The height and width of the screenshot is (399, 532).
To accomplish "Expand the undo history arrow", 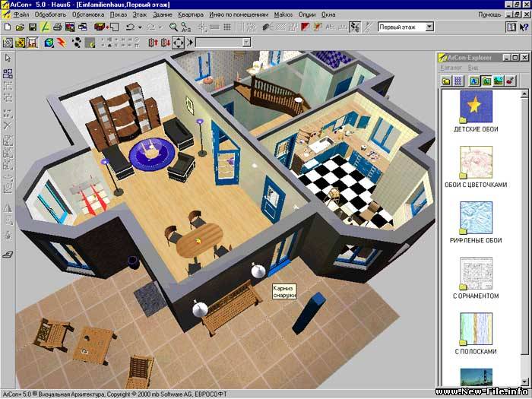I will click(x=142, y=27).
